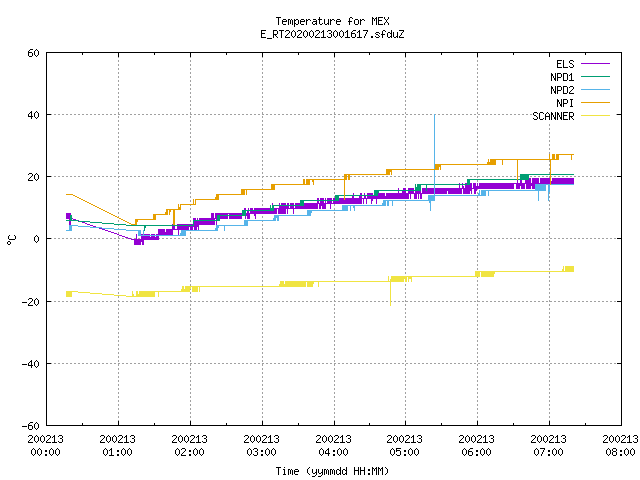Click the blue NPD2 legend line sample
Viewport: 640px width, 480px height.
coord(595,90)
